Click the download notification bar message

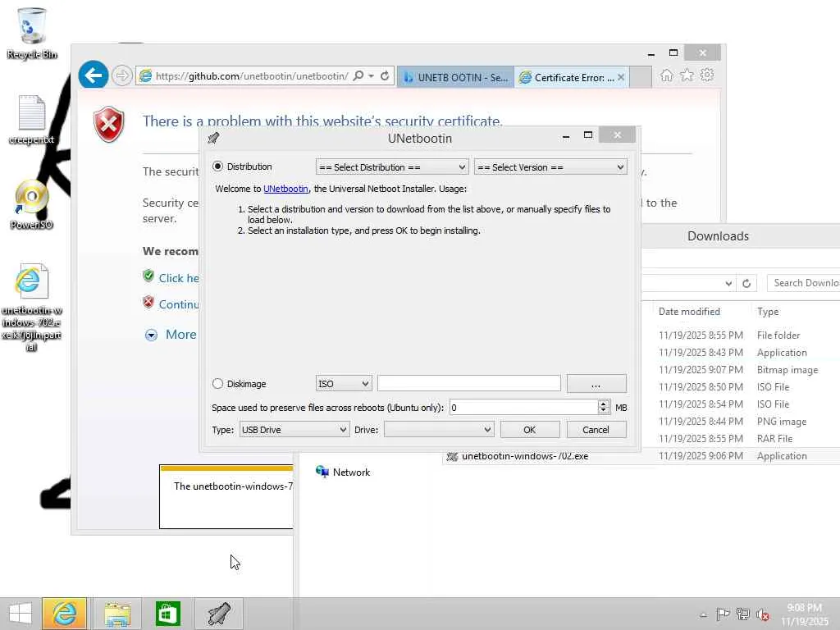point(233,486)
